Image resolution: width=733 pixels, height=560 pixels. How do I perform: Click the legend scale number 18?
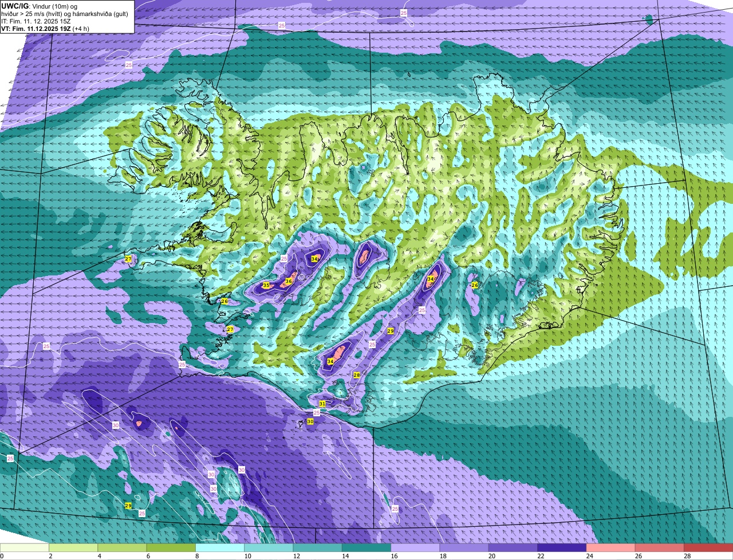tap(443, 556)
